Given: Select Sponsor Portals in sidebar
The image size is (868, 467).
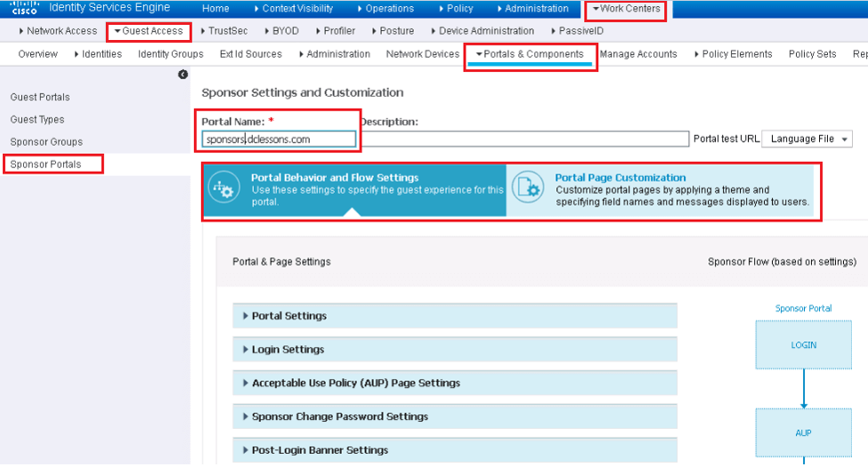Looking at the screenshot, I should click(45, 165).
